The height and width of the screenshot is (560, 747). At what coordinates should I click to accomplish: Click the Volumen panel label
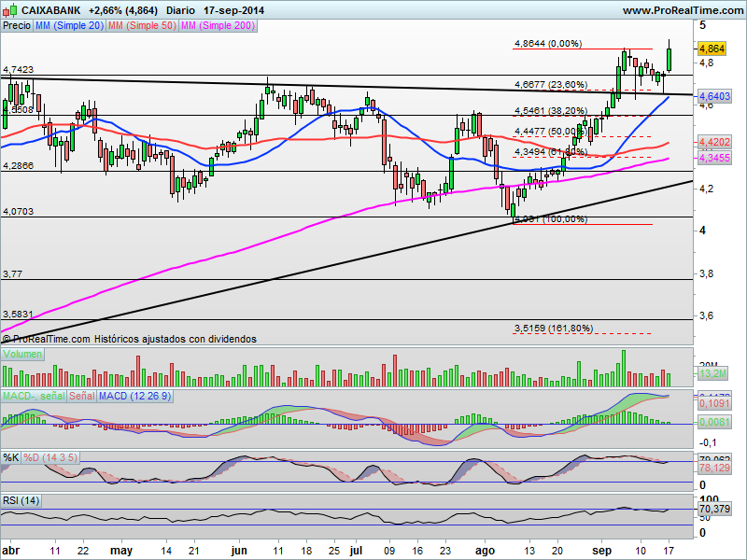point(21,355)
